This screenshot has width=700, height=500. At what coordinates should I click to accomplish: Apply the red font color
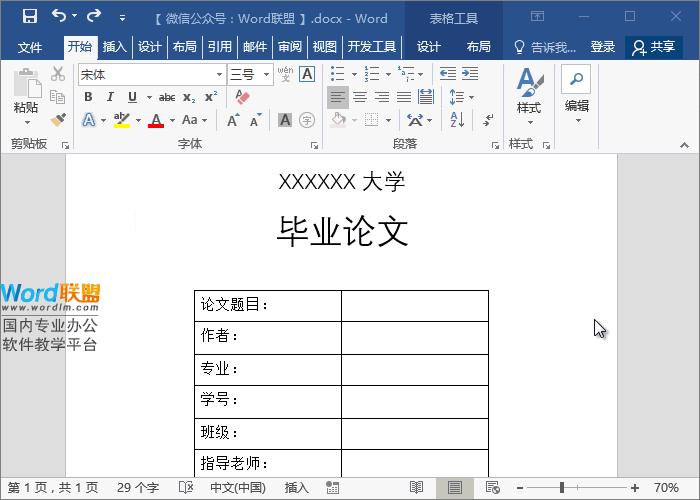[156, 120]
